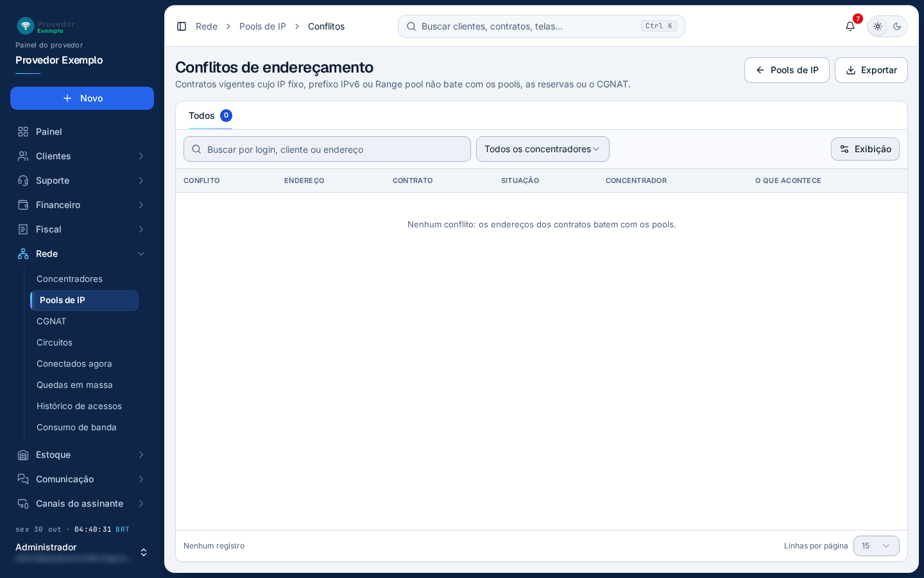Open the notifications bell
The image size is (924, 578).
click(850, 26)
